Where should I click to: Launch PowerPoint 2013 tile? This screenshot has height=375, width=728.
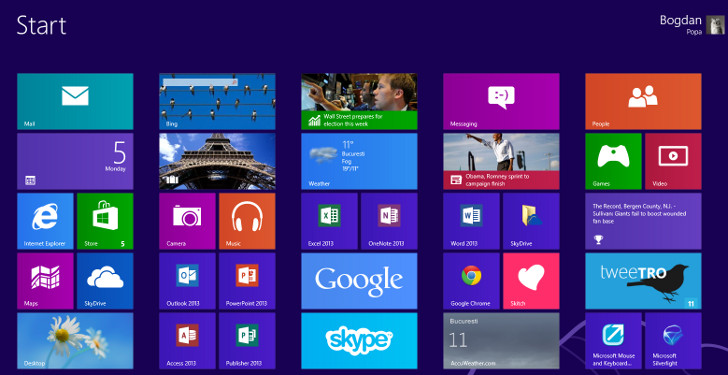tap(247, 281)
